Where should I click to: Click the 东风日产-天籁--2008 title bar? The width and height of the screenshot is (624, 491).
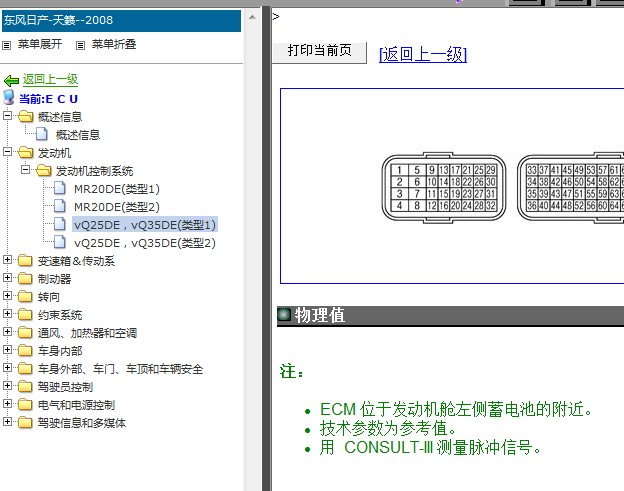click(x=121, y=21)
